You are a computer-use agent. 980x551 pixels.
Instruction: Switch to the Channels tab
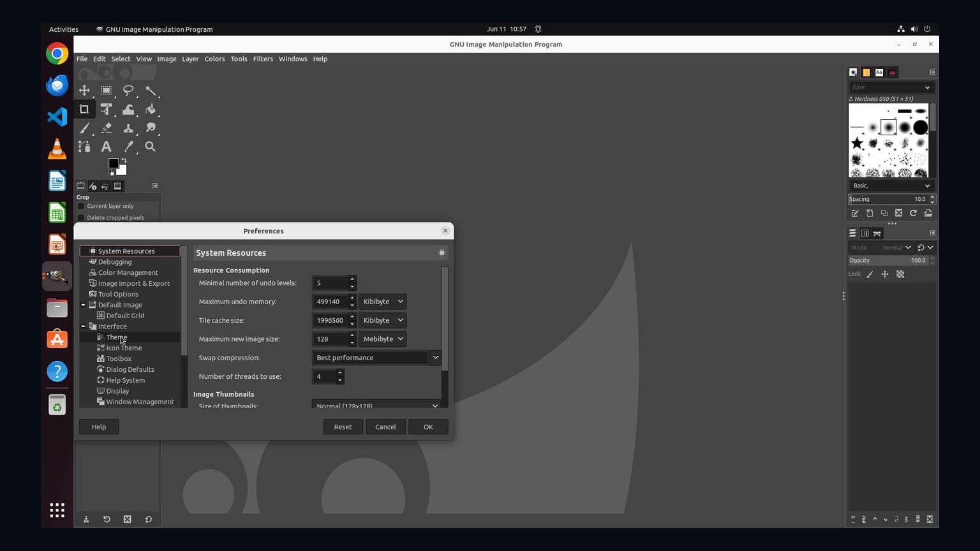coord(865,233)
